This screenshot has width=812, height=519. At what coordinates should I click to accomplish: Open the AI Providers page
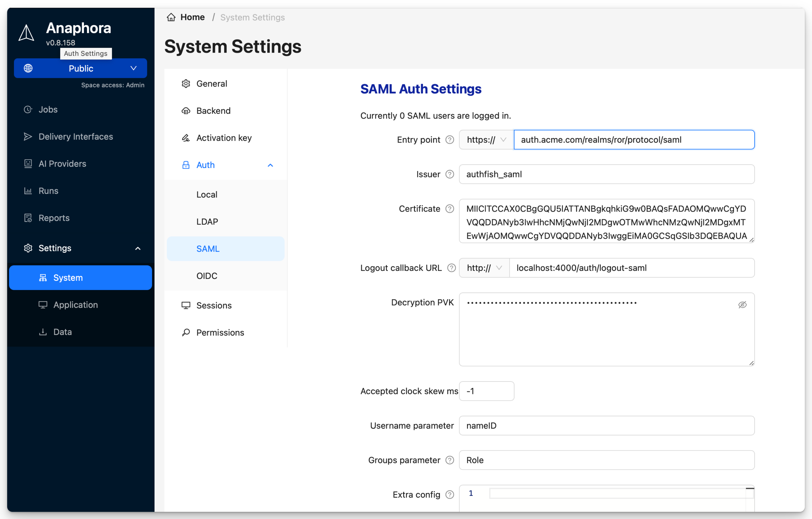click(62, 163)
